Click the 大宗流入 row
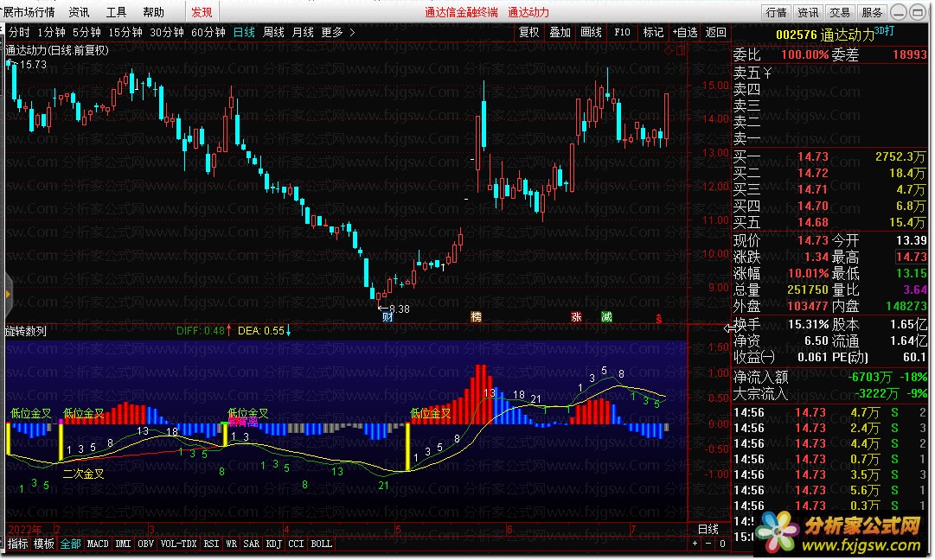Screen dimensions: 935x560 click(x=829, y=394)
